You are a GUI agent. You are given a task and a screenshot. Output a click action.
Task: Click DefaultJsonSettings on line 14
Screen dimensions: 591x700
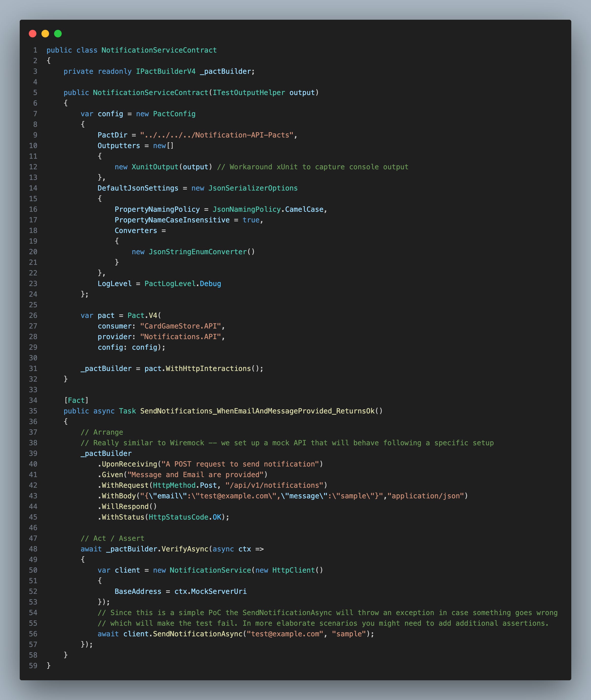tap(138, 188)
